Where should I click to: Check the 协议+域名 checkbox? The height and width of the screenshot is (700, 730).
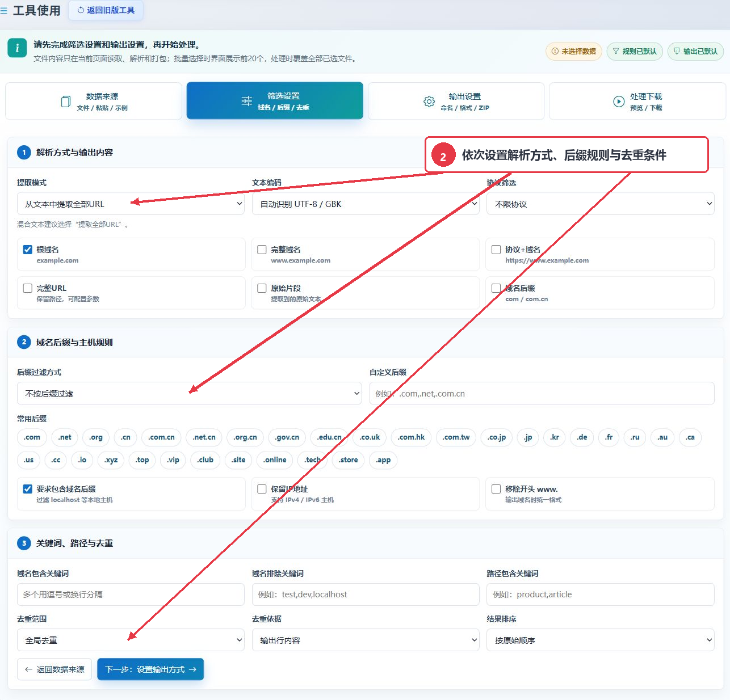496,250
